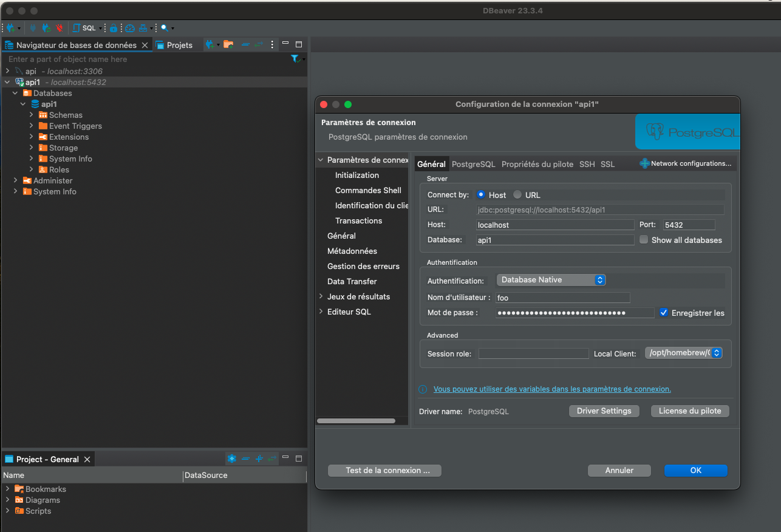The height and width of the screenshot is (532, 781).
Task: Switch to the SSH tab
Action: click(587, 164)
